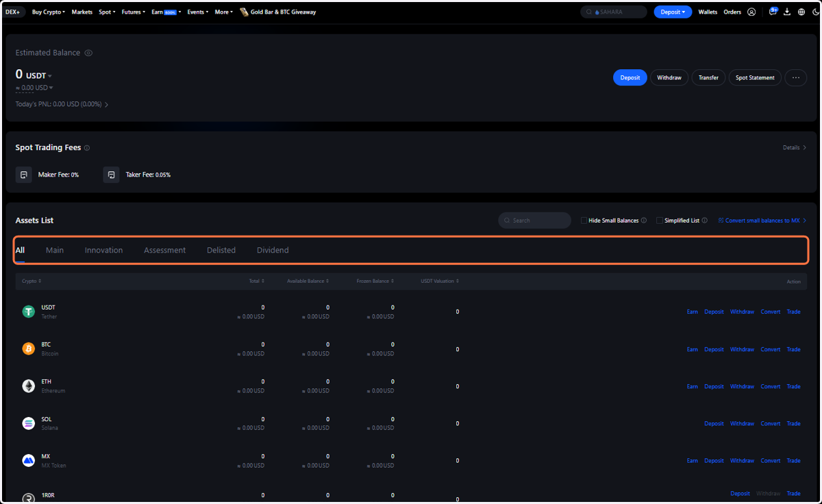Screen dimensions: 822x504
Task: Click Deposit for the USDT row
Action: (x=714, y=312)
